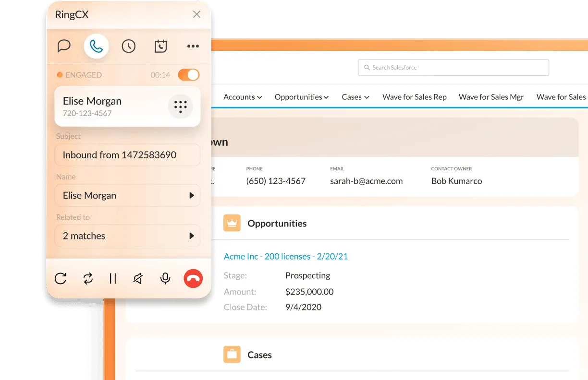The width and height of the screenshot is (588, 380).
Task: Click the Search Salesforce input field
Action: coord(453,67)
